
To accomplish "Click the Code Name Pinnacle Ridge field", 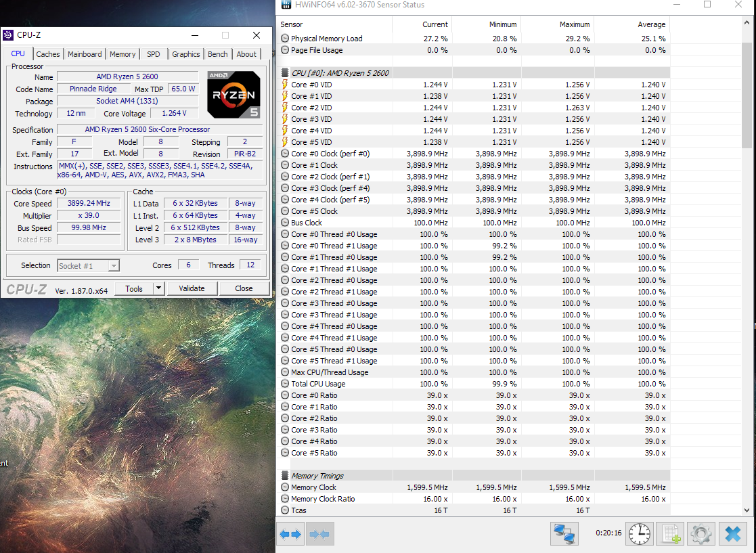I will coord(93,89).
